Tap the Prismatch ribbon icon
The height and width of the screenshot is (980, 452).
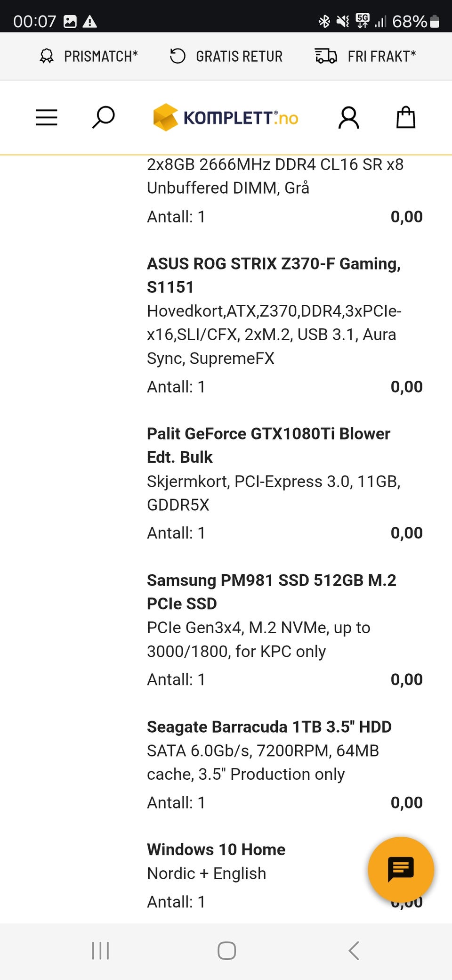pyautogui.click(x=47, y=56)
